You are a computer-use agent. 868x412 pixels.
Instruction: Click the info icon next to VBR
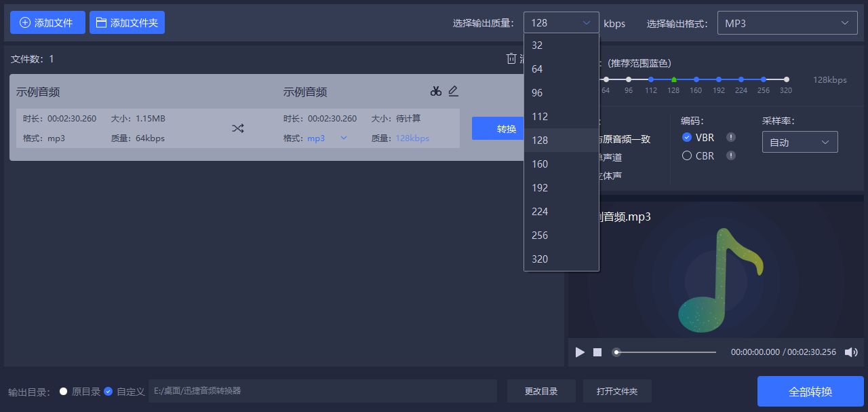click(731, 137)
